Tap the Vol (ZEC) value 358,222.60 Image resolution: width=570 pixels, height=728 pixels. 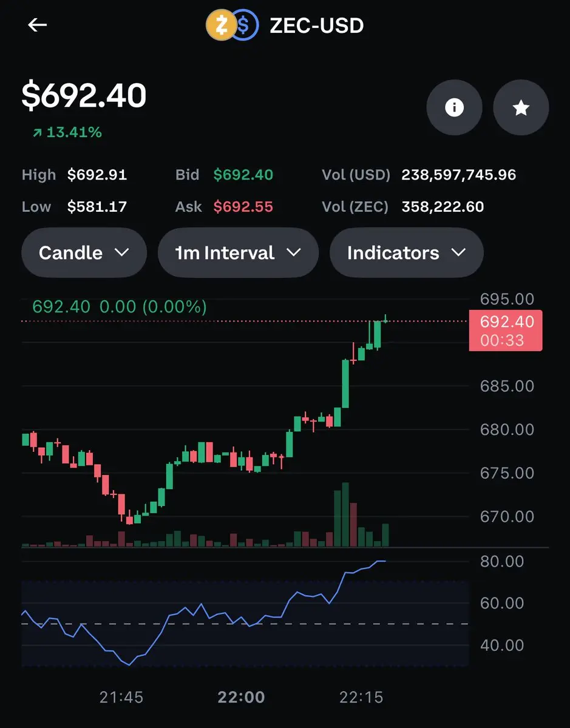point(443,207)
